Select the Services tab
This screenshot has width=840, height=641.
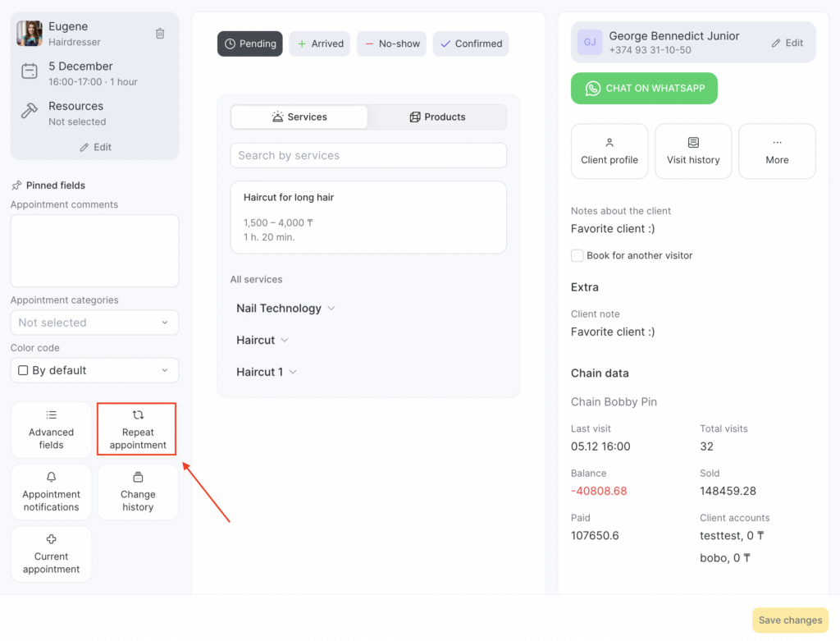coord(299,117)
